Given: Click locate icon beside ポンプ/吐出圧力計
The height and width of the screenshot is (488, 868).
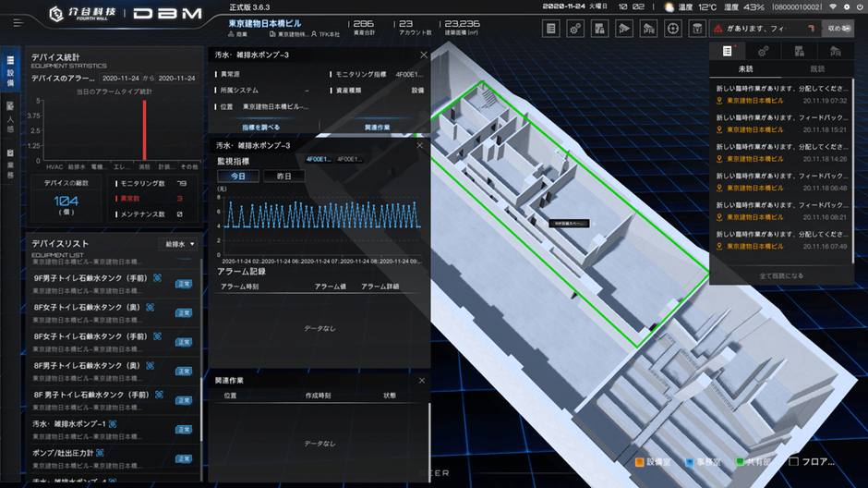Looking at the screenshot, I should point(99,453).
